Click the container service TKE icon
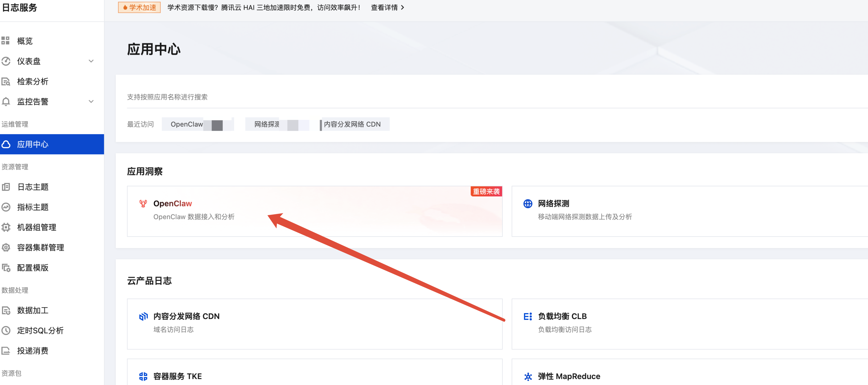The width and height of the screenshot is (868, 385). pos(143,376)
